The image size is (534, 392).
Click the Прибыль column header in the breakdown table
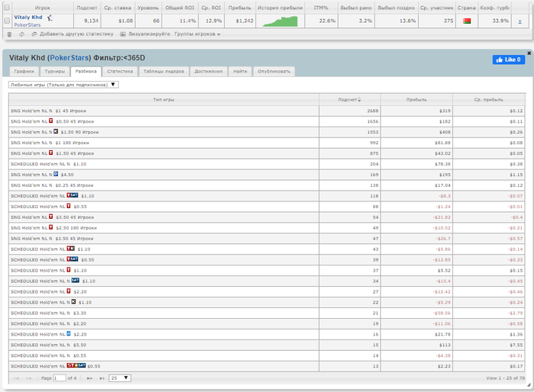(x=417, y=100)
